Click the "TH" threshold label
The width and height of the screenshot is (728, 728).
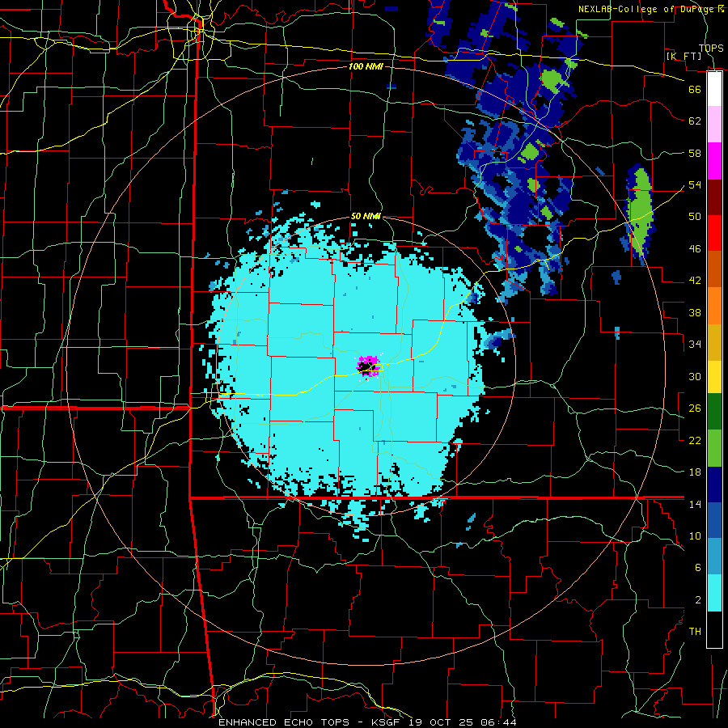(x=695, y=632)
